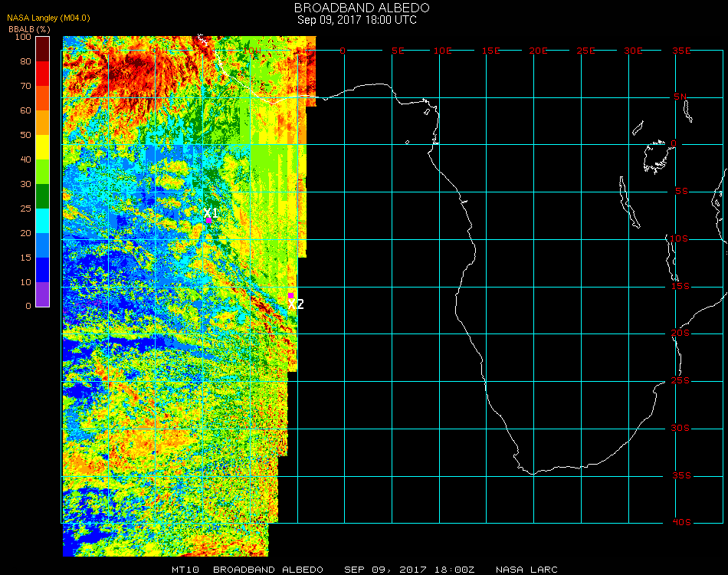Screen dimensions: 728x575
Task: Click the BROADBAND ALBEDO title text
Action: [362, 8]
